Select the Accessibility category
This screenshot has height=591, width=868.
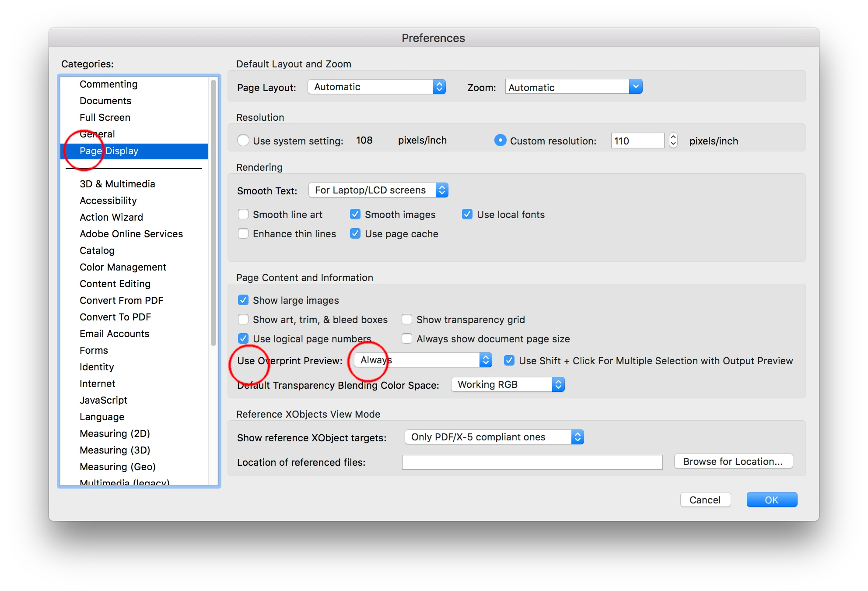coord(108,201)
